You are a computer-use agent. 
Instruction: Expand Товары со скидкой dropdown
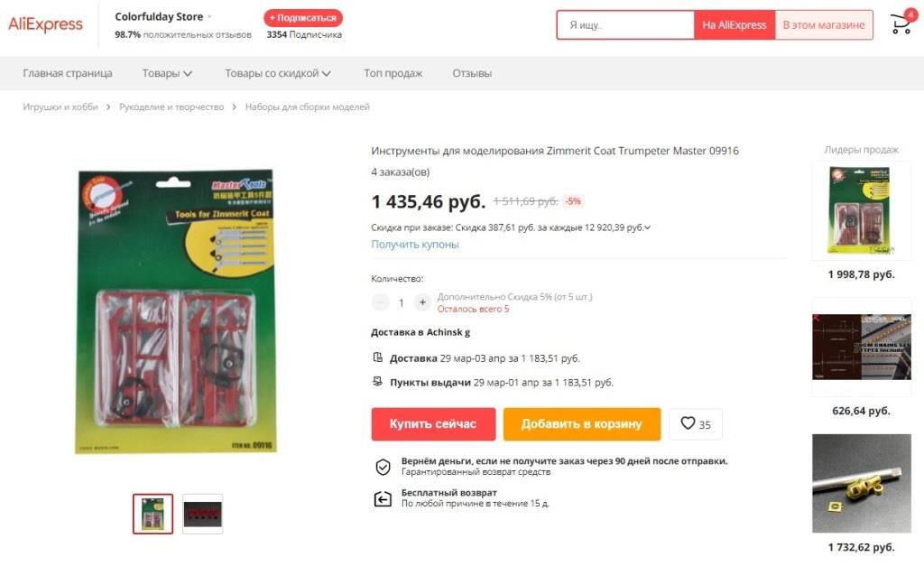278,74
